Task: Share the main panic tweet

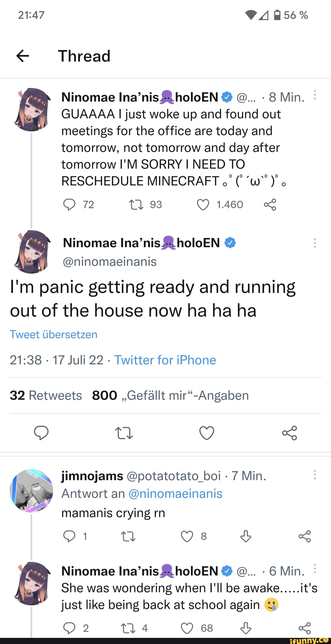Action: (x=289, y=433)
